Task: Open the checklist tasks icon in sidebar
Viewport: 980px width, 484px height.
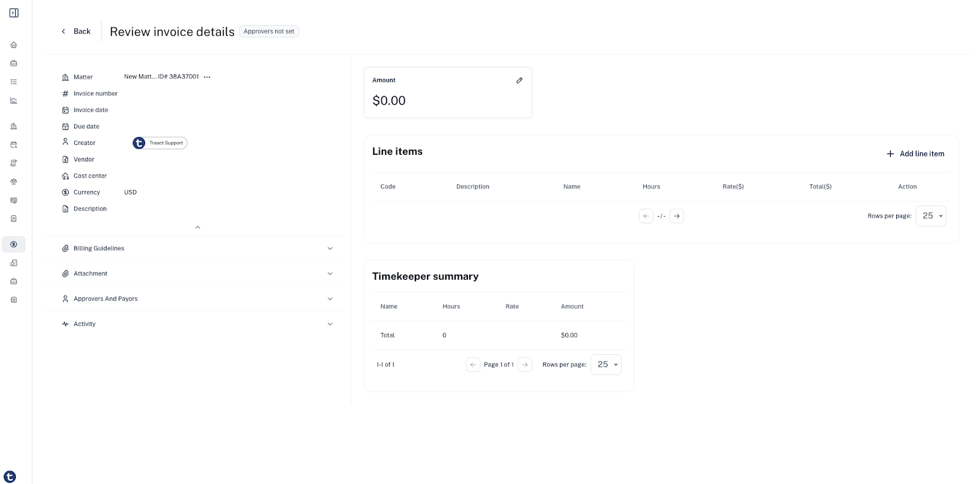Action: coord(13,81)
